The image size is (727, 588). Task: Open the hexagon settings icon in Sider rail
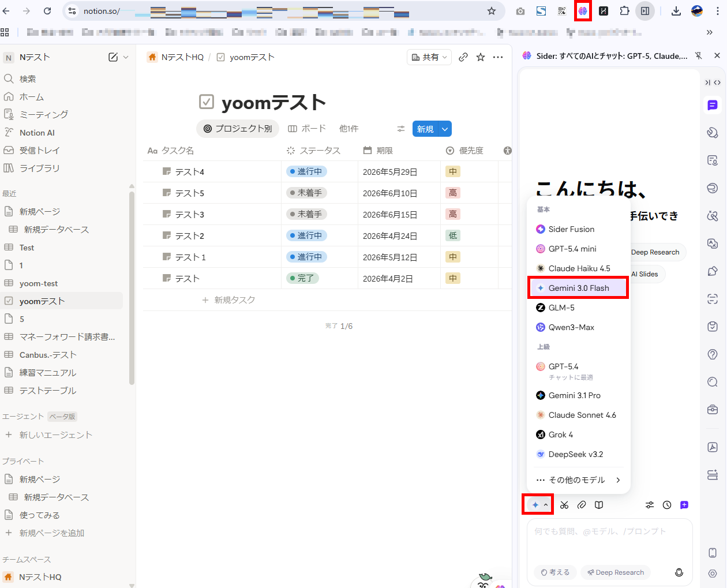coord(713,574)
